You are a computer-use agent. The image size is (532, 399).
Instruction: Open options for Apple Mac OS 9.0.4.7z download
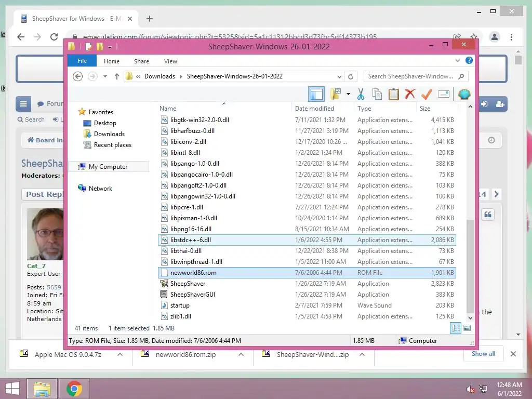tap(120, 354)
